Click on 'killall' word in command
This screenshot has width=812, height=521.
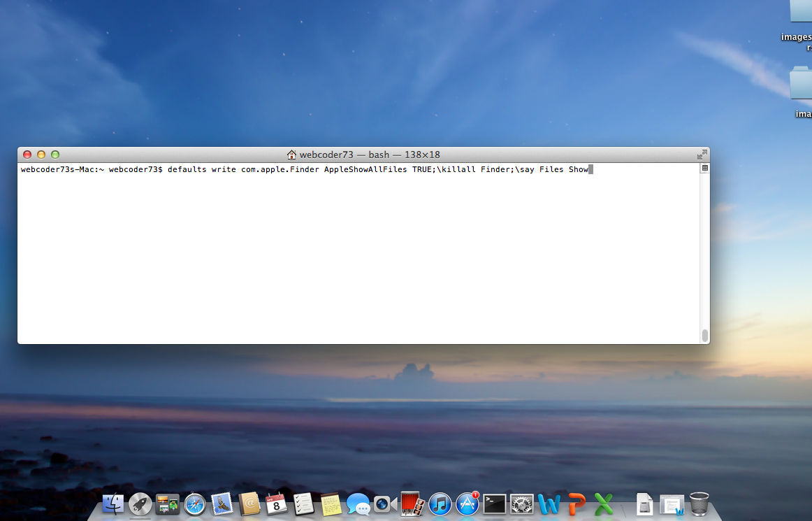pos(459,169)
